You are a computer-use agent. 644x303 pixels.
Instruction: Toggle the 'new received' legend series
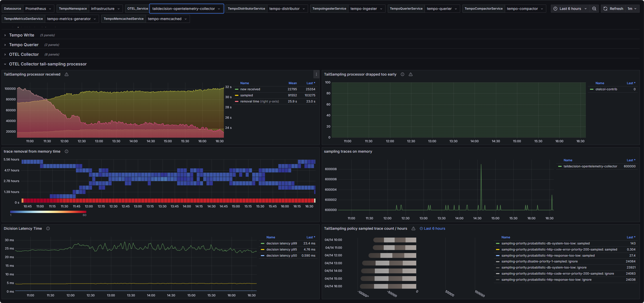(x=250, y=89)
